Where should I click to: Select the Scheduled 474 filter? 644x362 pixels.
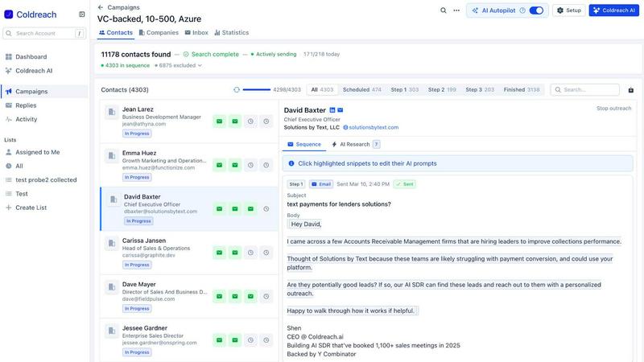(361, 90)
